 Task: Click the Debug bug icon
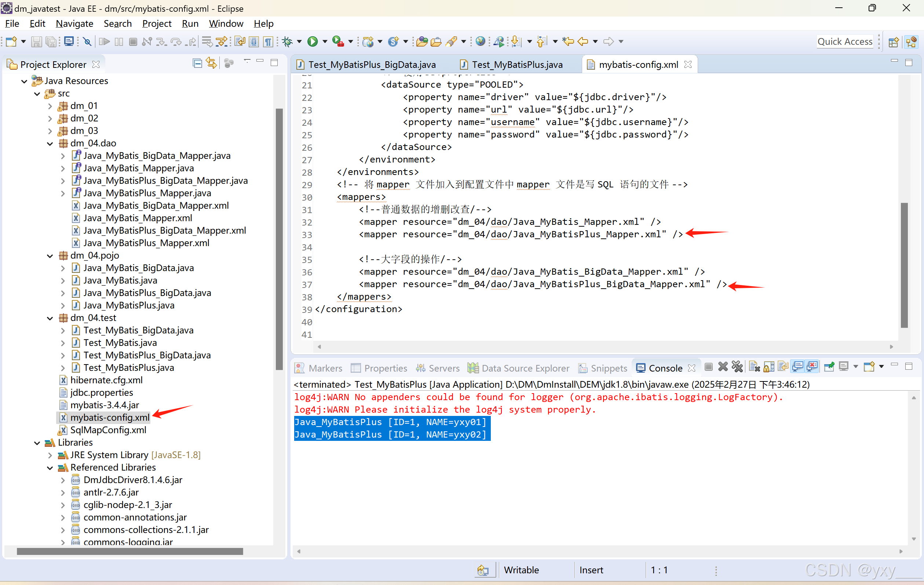tap(287, 41)
